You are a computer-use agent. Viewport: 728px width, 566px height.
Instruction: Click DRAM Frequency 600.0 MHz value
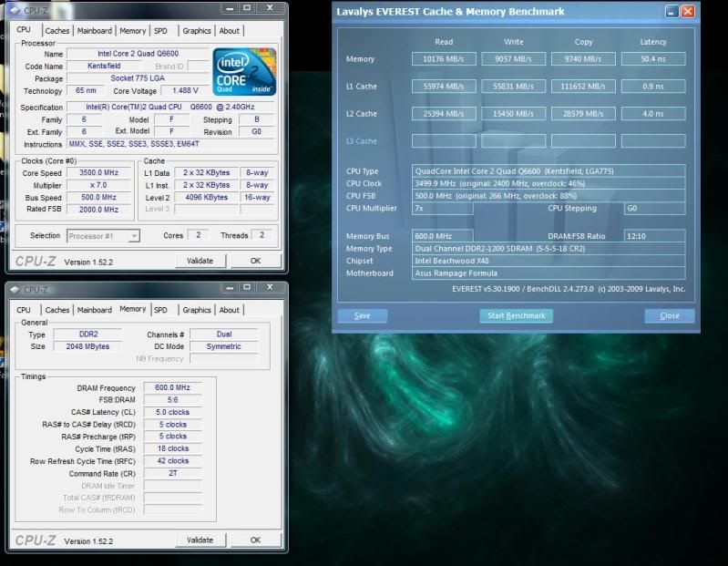pos(173,387)
